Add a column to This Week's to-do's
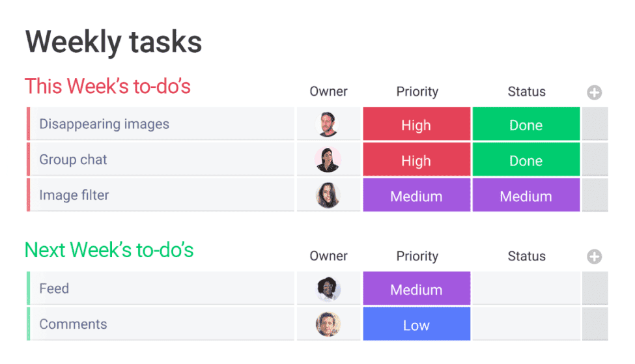The image size is (635, 364). (594, 92)
